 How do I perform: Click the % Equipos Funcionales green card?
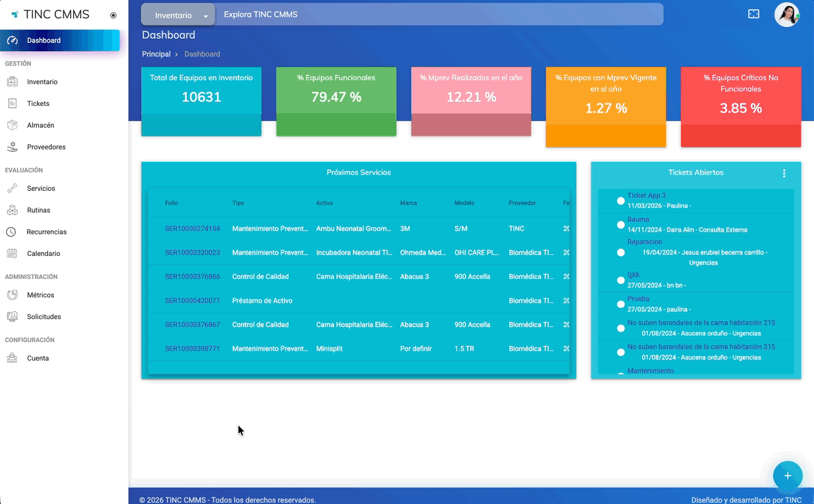click(336, 101)
